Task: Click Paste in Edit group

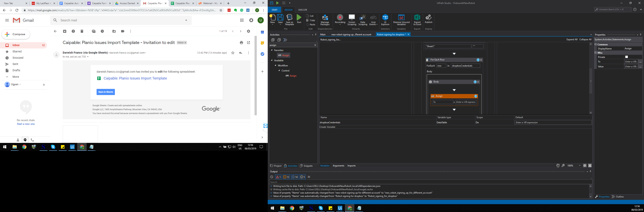Action: [310, 25]
